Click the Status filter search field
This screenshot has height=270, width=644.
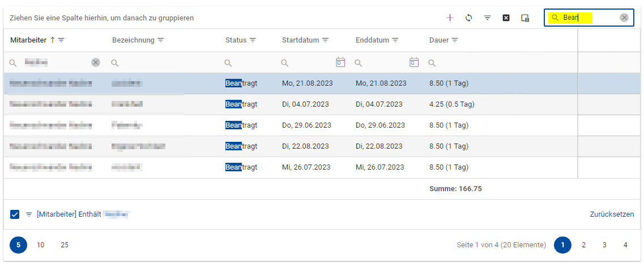click(249, 62)
